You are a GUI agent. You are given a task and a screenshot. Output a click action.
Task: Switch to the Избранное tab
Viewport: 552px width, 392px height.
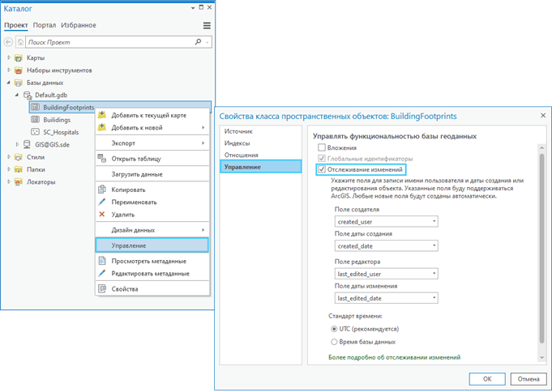[x=79, y=25]
